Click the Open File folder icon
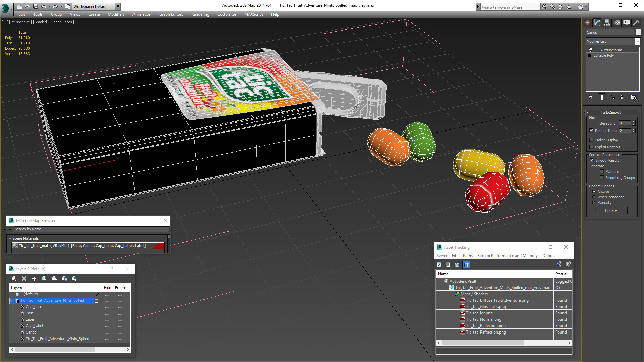The width and height of the screenshot is (644, 362). tap(27, 6)
